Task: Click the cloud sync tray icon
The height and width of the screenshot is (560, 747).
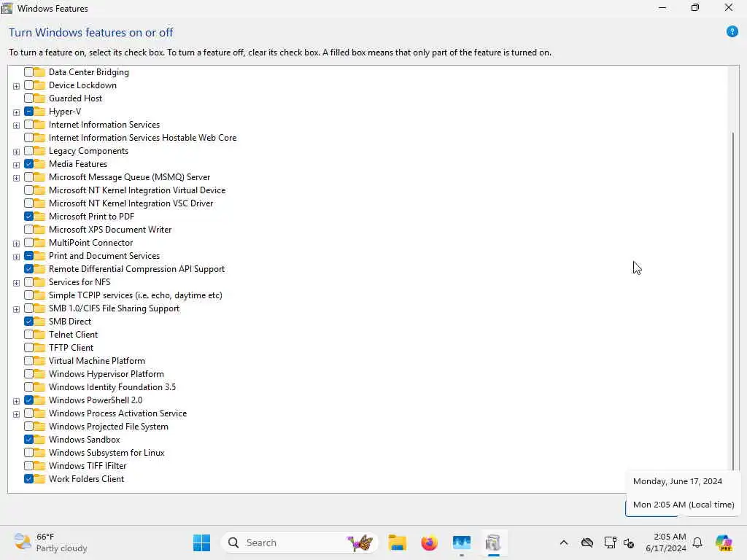Action: [x=587, y=542]
